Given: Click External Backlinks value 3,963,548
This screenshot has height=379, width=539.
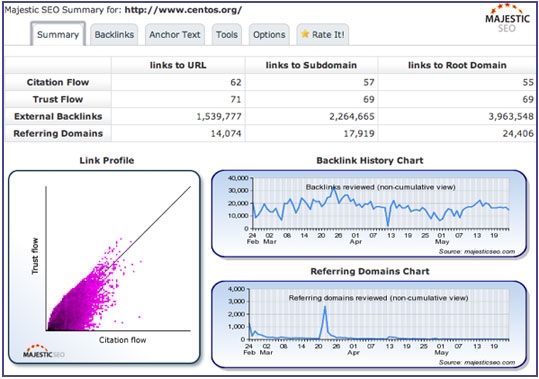Looking at the screenshot, I should tap(511, 117).
